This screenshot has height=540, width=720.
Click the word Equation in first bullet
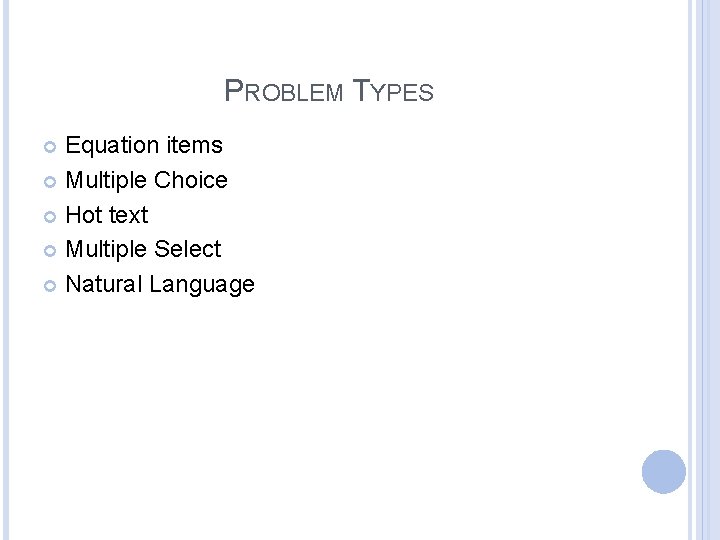click(x=113, y=146)
